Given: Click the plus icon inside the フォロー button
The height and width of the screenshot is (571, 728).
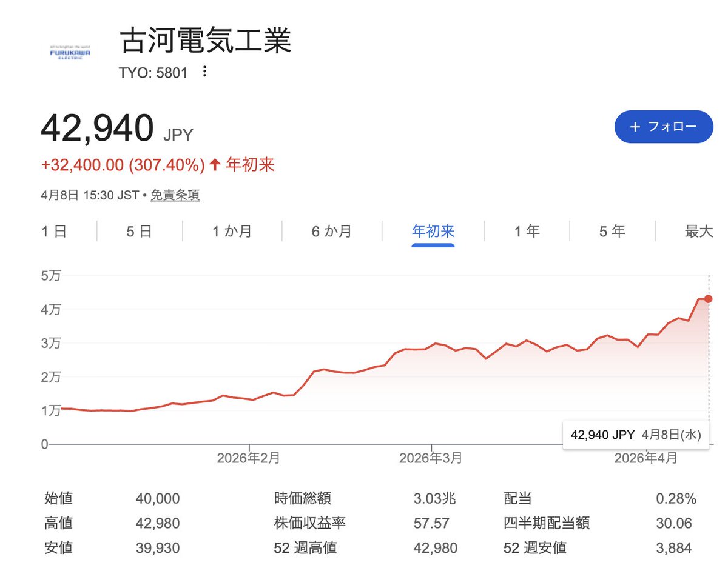Looking at the screenshot, I should pos(635,127).
